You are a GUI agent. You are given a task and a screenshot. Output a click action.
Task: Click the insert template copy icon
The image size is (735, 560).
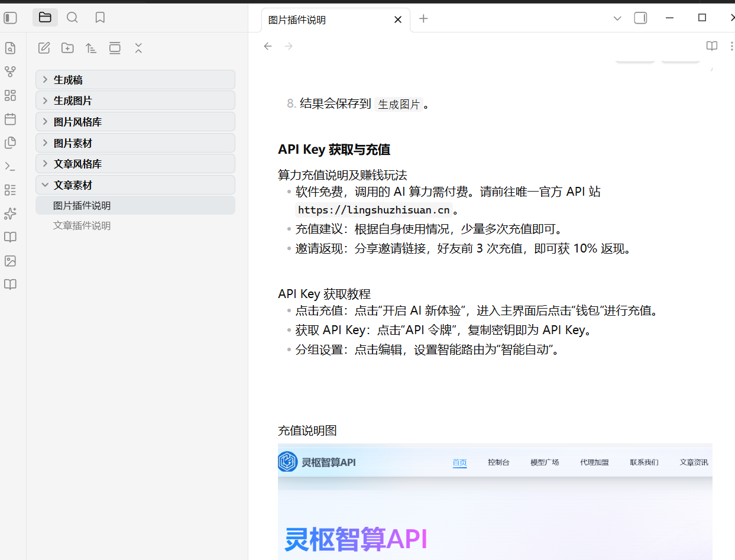[x=10, y=143]
